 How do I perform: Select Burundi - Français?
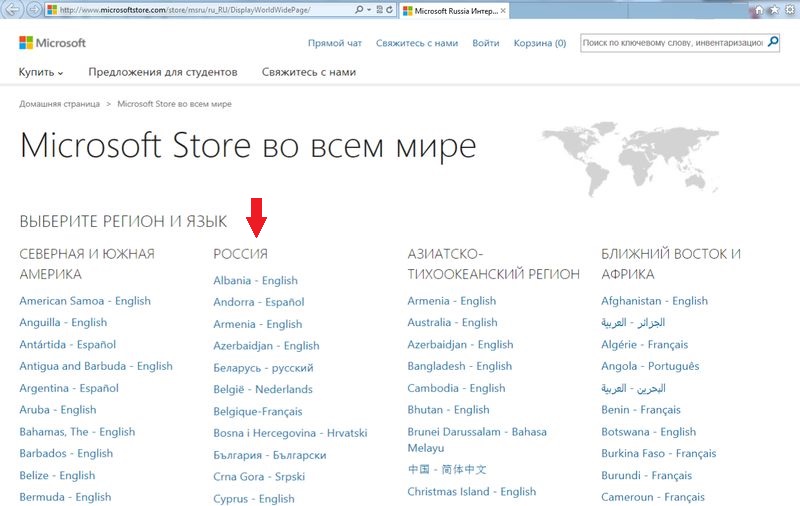[646, 475]
